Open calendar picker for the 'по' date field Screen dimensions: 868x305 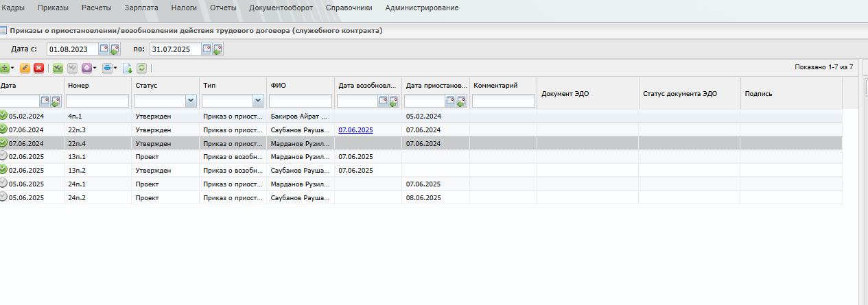pos(207,49)
